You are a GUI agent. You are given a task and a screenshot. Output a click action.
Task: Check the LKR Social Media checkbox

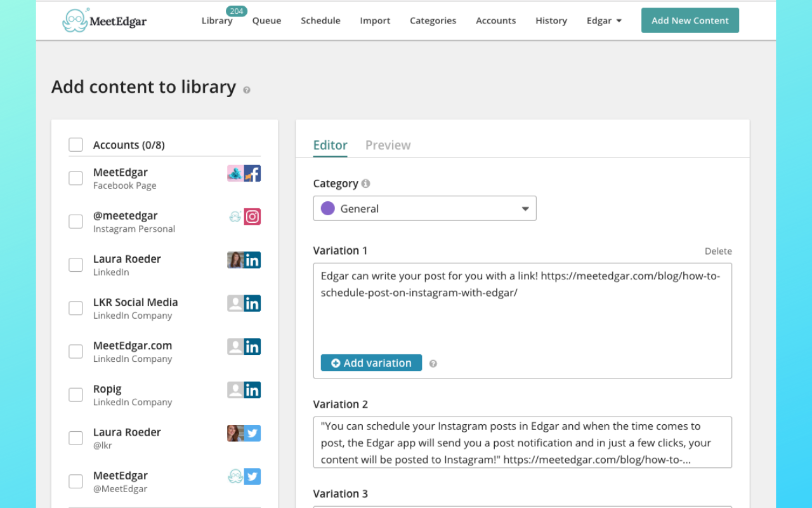click(75, 308)
